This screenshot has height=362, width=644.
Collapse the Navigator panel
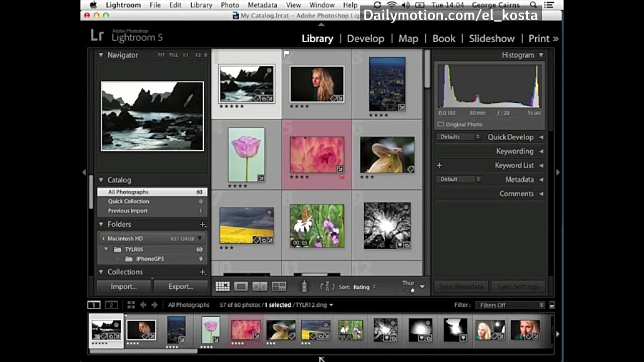pos(101,55)
